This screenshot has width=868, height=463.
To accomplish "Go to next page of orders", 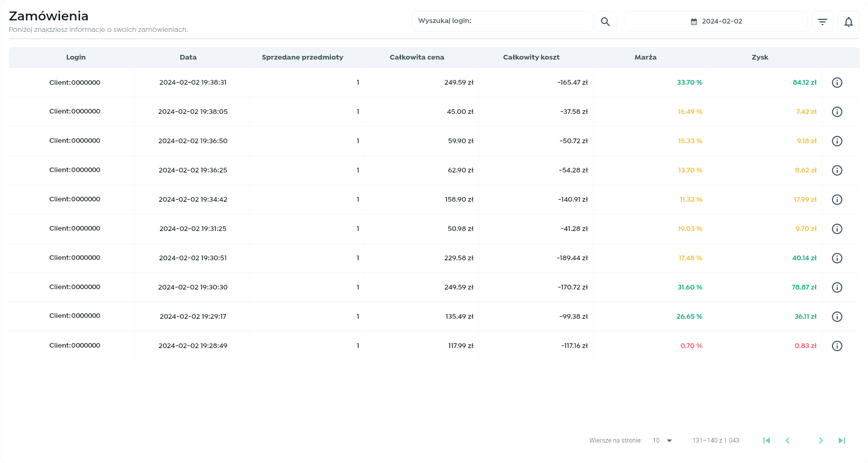I will click(x=821, y=441).
